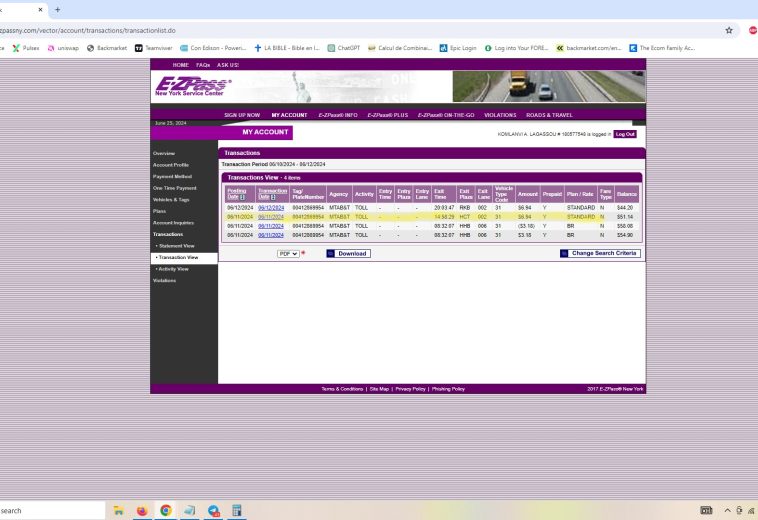This screenshot has height=520, width=758.
Task: Open the ChatGPT bookmark
Action: [343, 47]
